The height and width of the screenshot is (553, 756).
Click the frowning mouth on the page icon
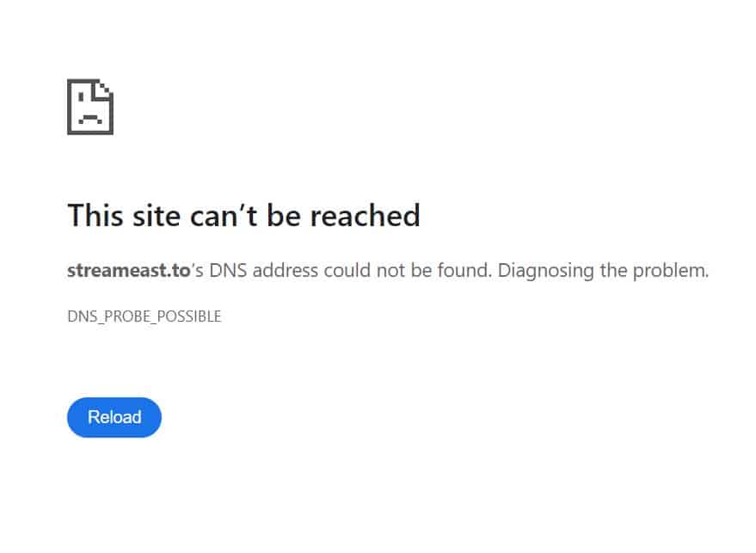point(90,119)
